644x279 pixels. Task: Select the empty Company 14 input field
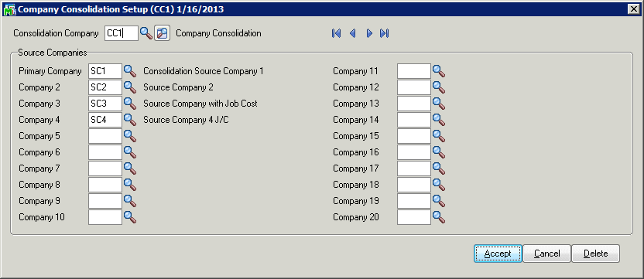tap(414, 120)
